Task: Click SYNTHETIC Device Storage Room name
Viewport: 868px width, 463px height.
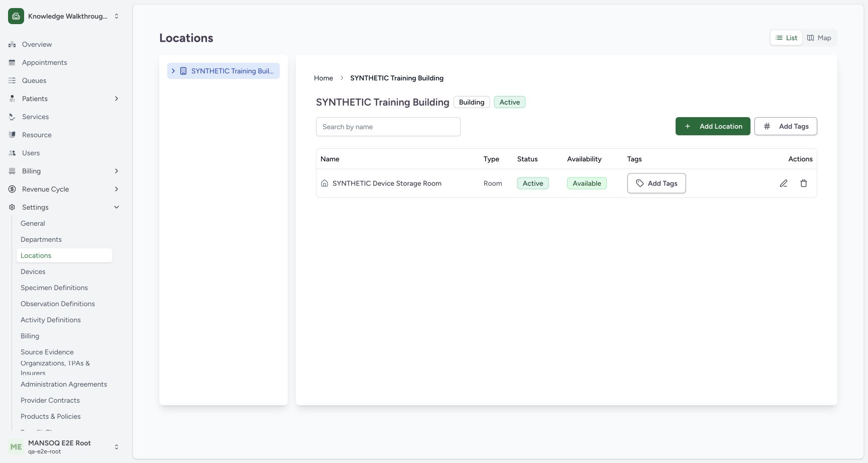Action: point(387,183)
